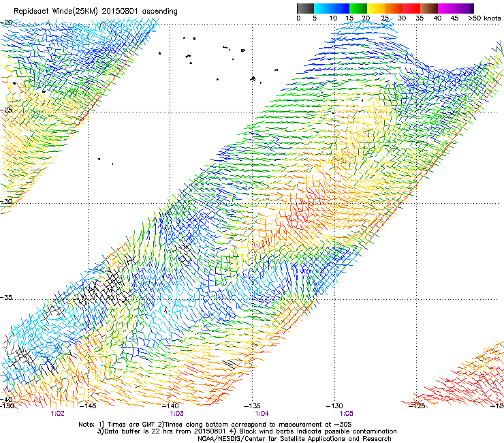Click the '1:04' pass time label
Screen dimensions: 504x443
262,414
